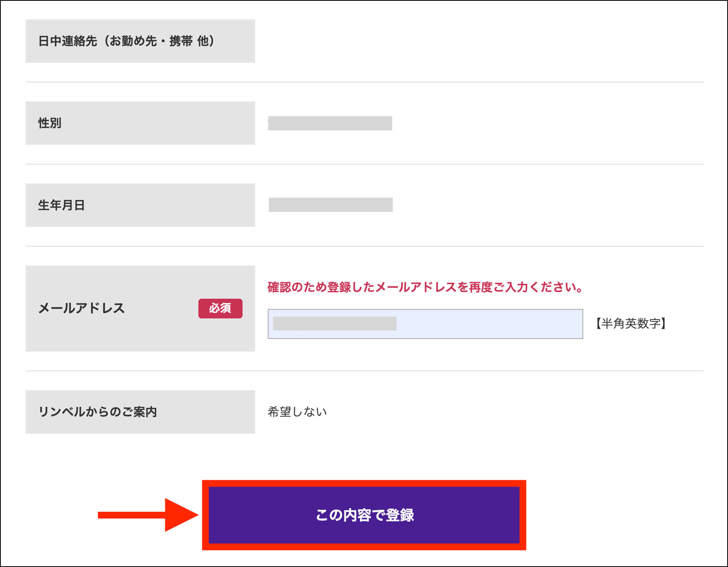728x567 pixels.
Task: Select the 日中連絡先 field label
Action: pyautogui.click(x=126, y=41)
